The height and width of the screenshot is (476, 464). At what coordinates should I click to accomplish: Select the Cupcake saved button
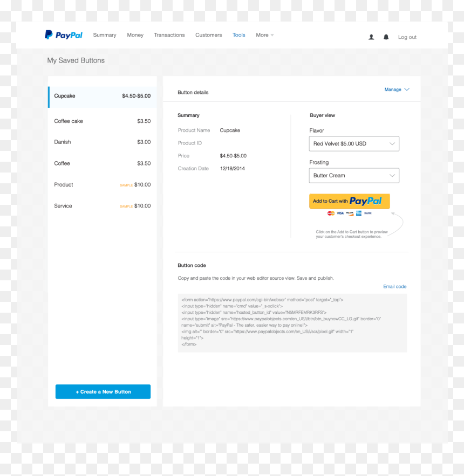[x=103, y=97]
